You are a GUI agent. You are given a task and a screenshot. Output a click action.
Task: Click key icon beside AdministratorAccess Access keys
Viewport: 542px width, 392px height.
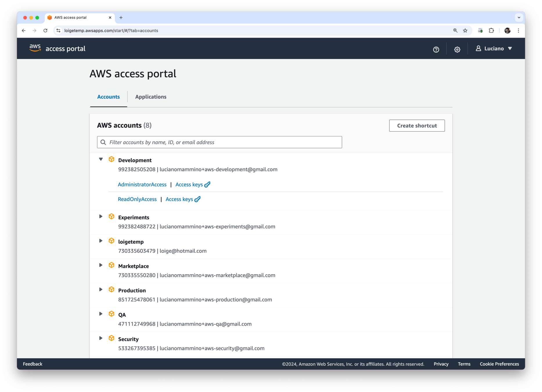[x=207, y=184]
